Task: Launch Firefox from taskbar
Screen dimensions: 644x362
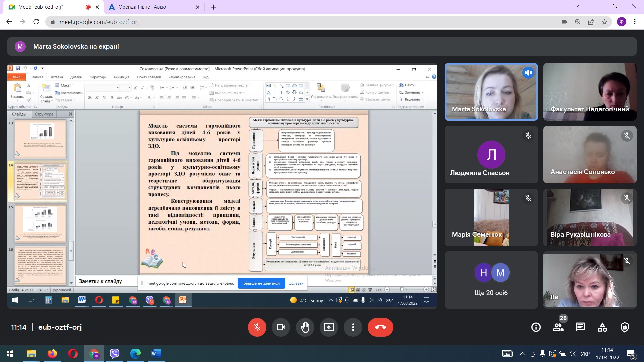Action: [52, 354]
